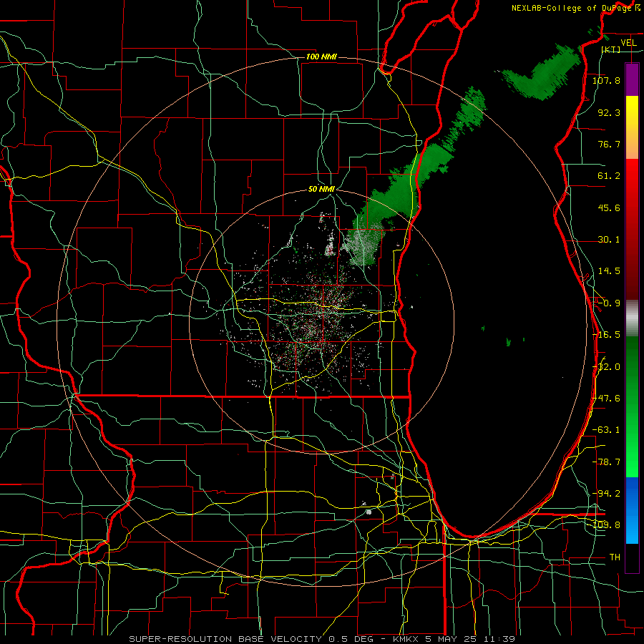Pick the purple segment of velocity scale

[632, 79]
